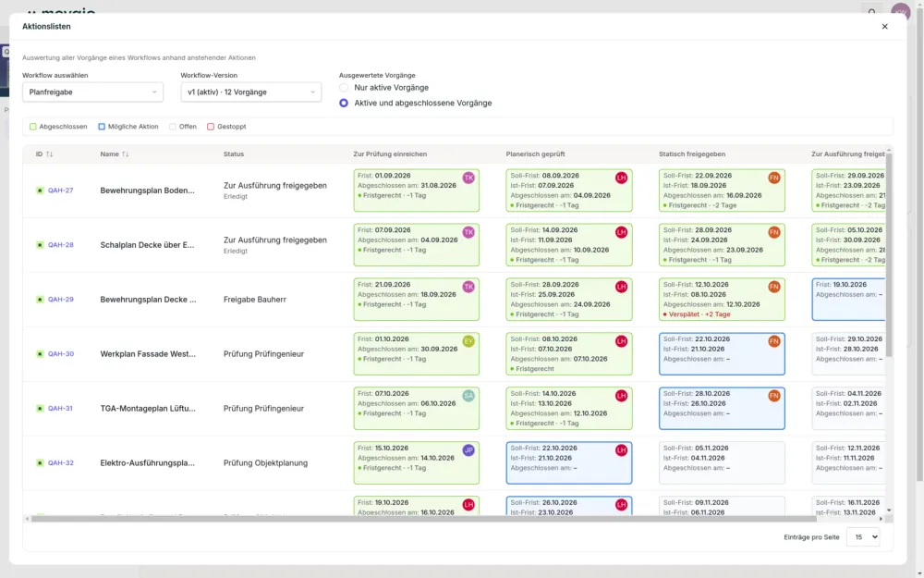Click FN avatar in QAH-31 Statisch freigegeben card
Viewport: 924px width, 578px height.
(773, 396)
